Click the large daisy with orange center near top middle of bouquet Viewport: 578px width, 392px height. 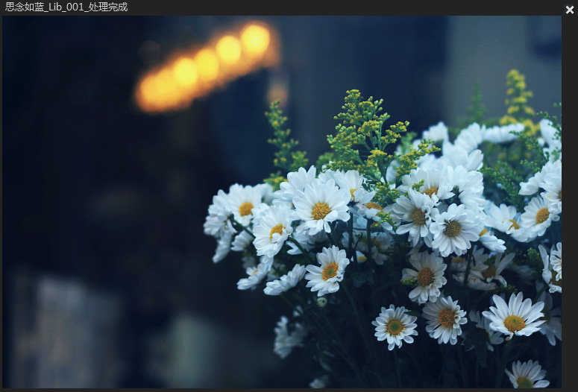(x=321, y=206)
